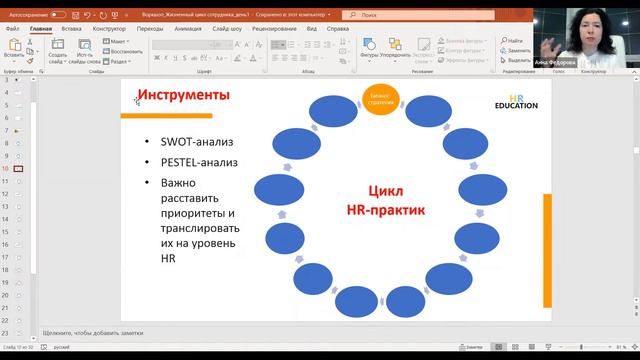The width and height of the screenshot is (640, 360).
Task: Open the Рецензирование ribbon tab
Action: (274, 29)
